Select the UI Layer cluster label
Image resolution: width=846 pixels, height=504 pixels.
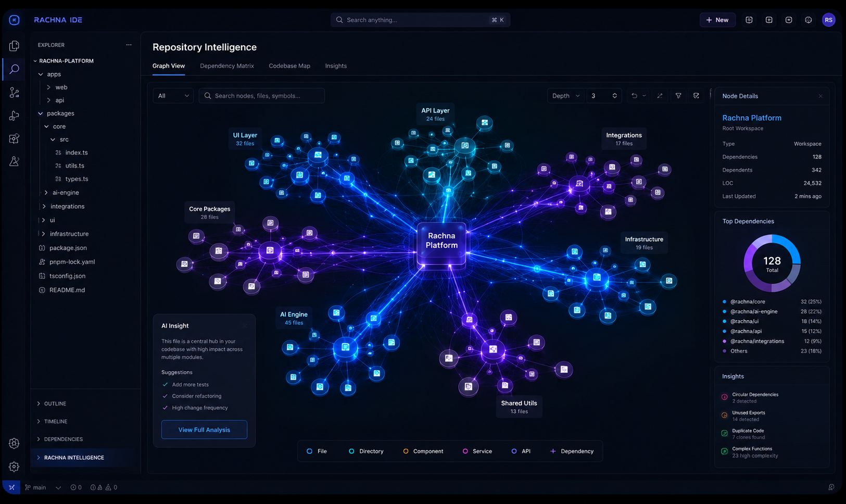click(x=245, y=139)
